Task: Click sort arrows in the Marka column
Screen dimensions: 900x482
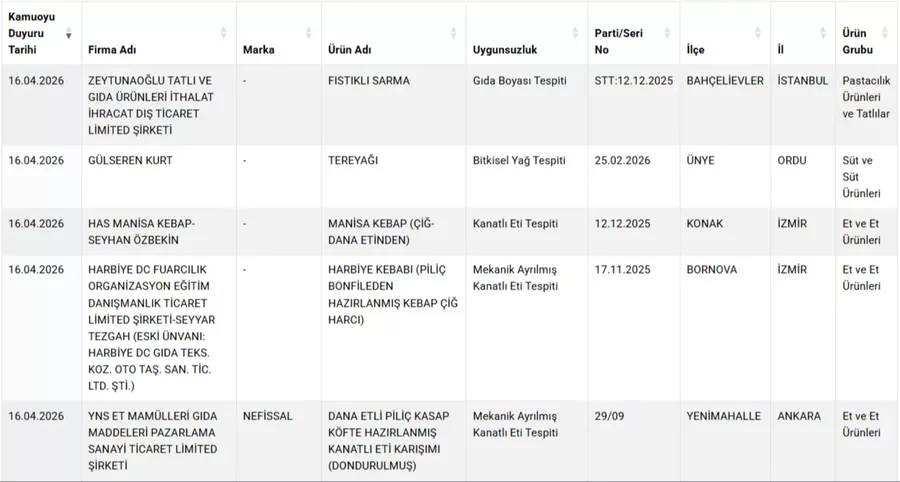Action: coord(308,34)
